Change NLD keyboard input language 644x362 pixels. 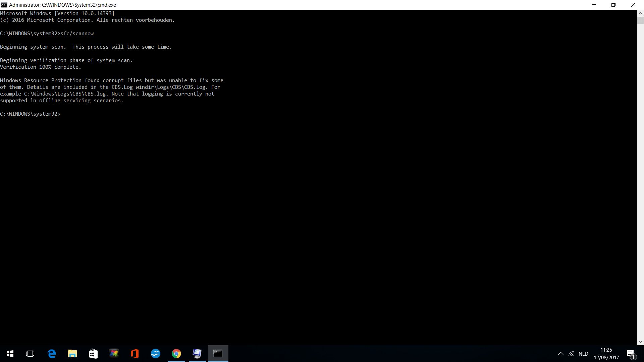583,354
